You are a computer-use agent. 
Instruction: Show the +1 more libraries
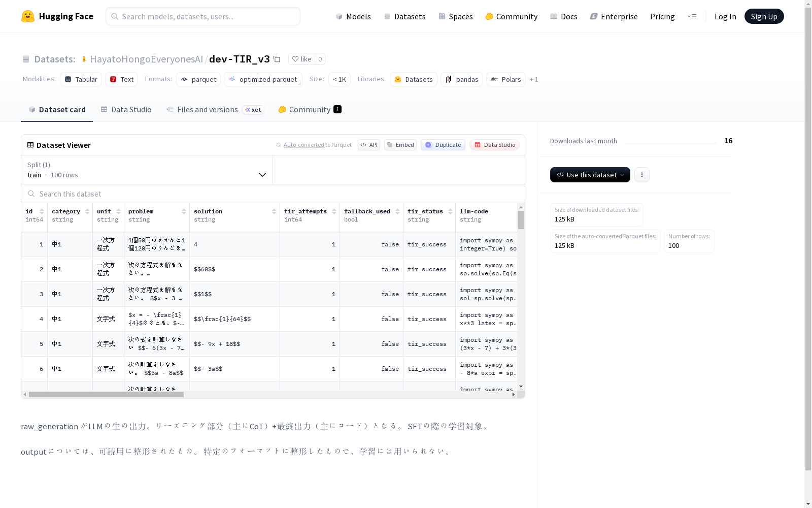[534, 79]
